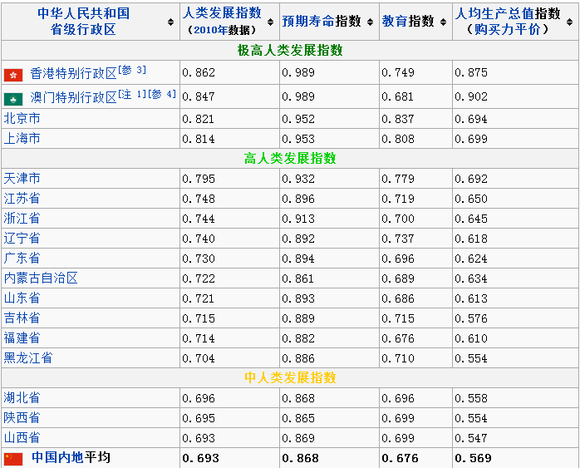Open the 香港特别行政区 link

tap(73, 74)
